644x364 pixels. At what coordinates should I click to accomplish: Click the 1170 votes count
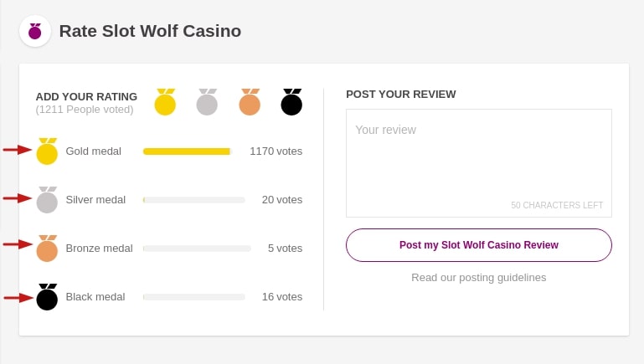276,151
